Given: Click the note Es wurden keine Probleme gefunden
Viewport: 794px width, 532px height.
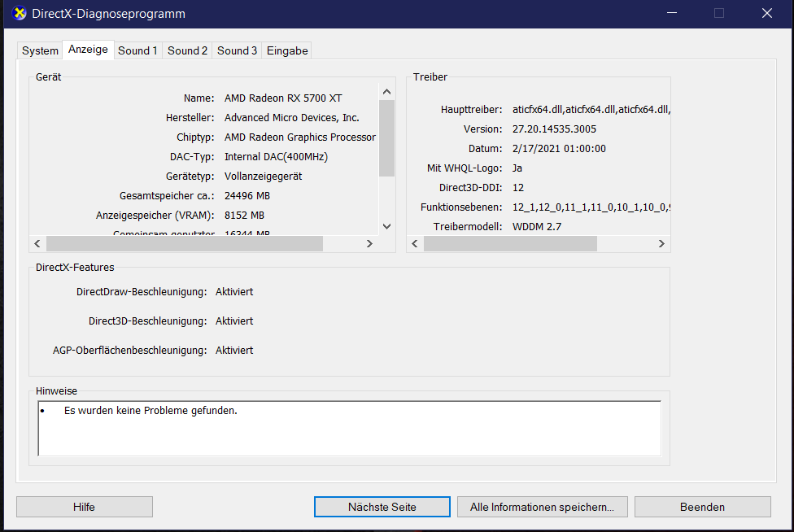Looking at the screenshot, I should tap(151, 411).
